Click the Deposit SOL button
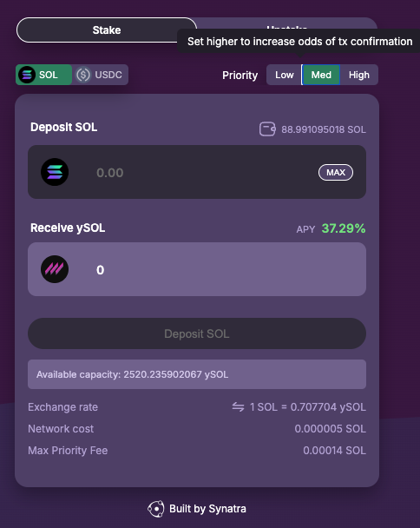 197,333
